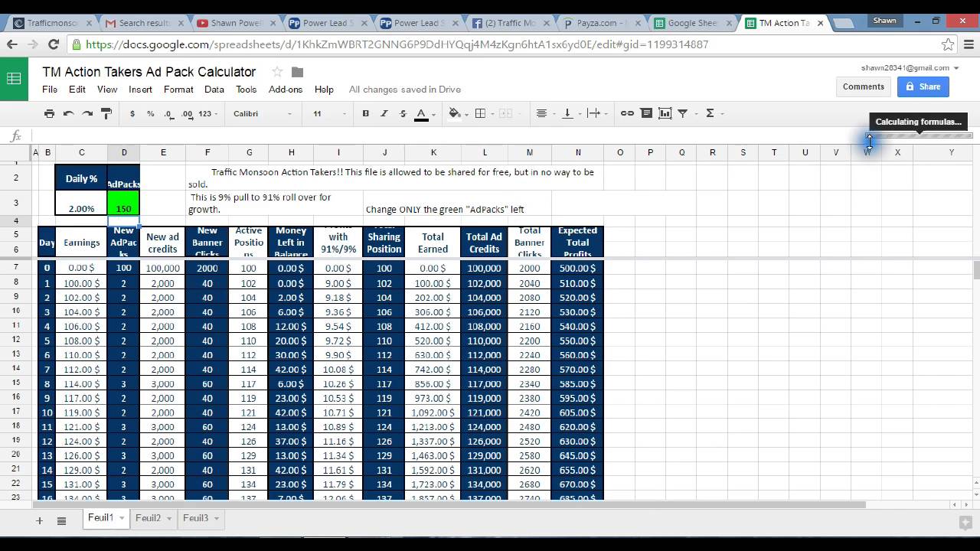Image resolution: width=980 pixels, height=551 pixels.
Task: Open borders dropdown
Action: pos(484,113)
